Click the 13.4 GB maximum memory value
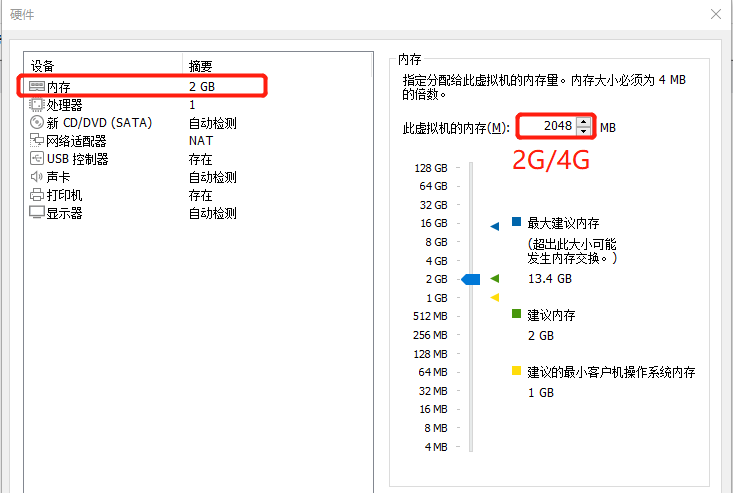The image size is (733, 493). point(550,279)
